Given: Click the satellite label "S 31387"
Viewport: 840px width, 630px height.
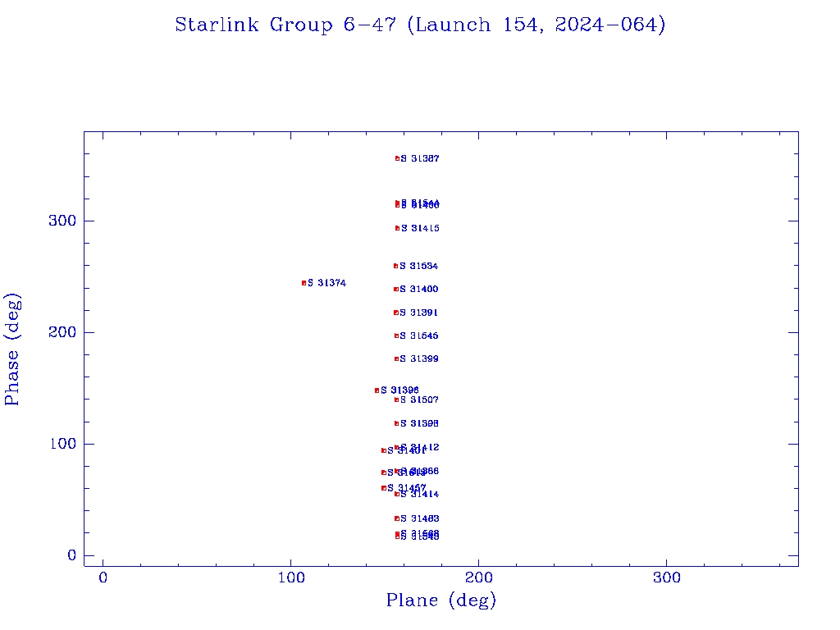Looking at the screenshot, I should [x=420, y=158].
